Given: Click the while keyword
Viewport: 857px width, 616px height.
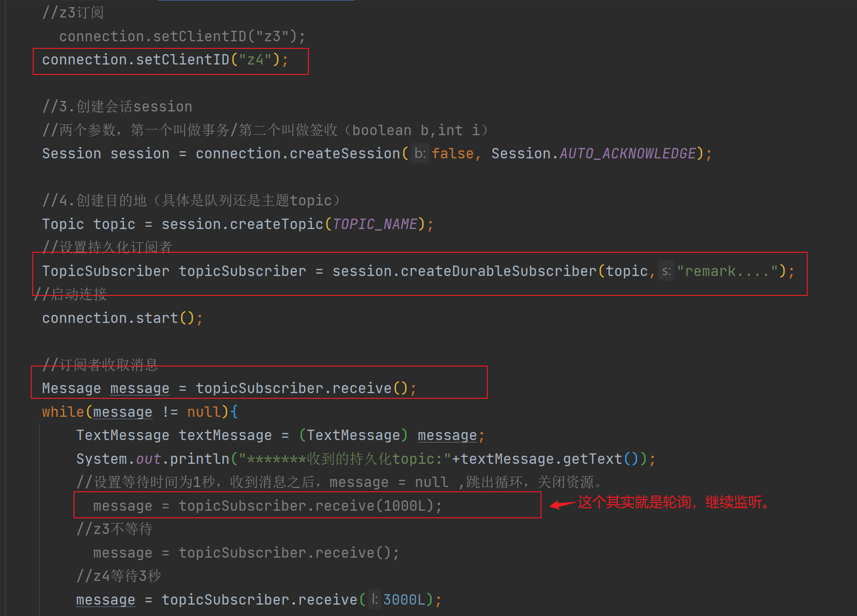Looking at the screenshot, I should [63, 412].
